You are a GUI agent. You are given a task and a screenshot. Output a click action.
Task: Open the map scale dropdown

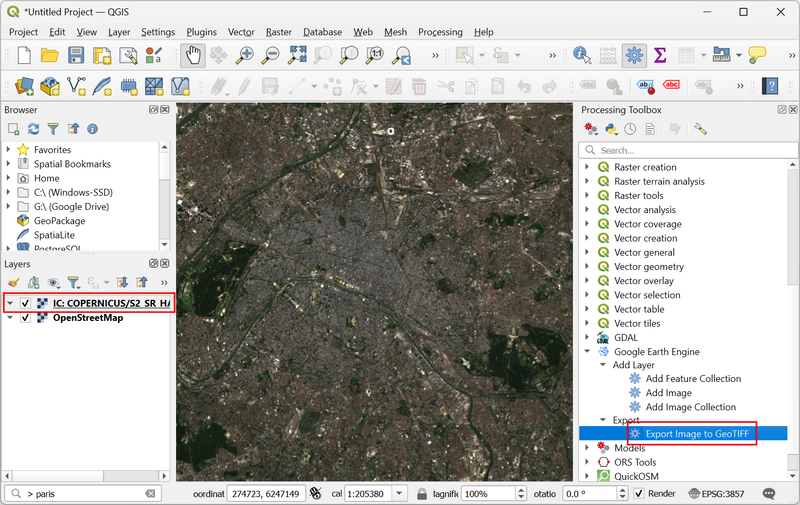(400, 494)
